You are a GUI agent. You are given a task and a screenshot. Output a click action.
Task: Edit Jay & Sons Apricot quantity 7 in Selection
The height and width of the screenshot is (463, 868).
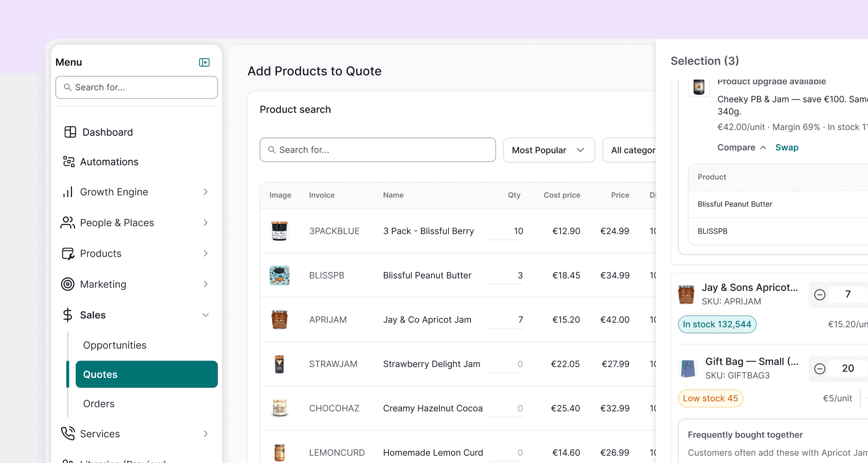pos(848,294)
